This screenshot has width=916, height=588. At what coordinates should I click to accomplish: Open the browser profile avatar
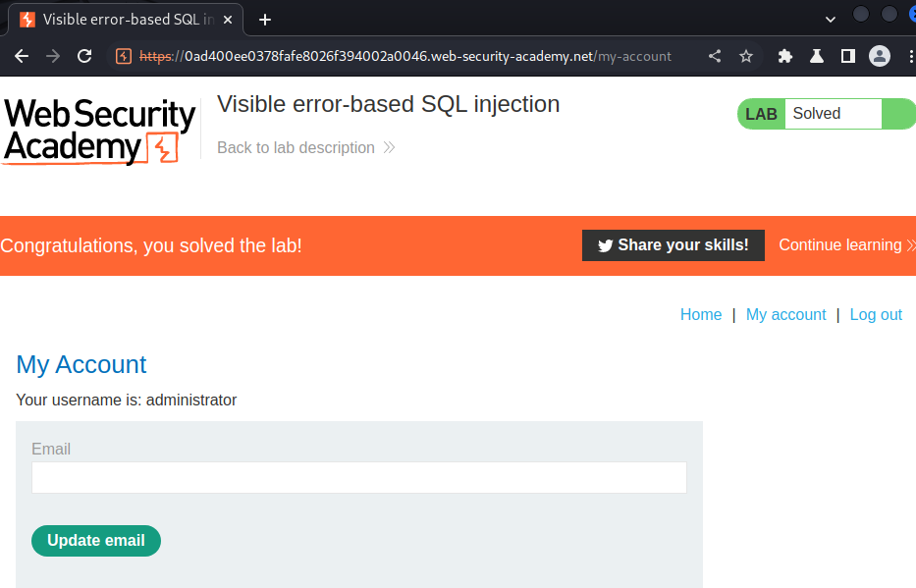tap(880, 56)
